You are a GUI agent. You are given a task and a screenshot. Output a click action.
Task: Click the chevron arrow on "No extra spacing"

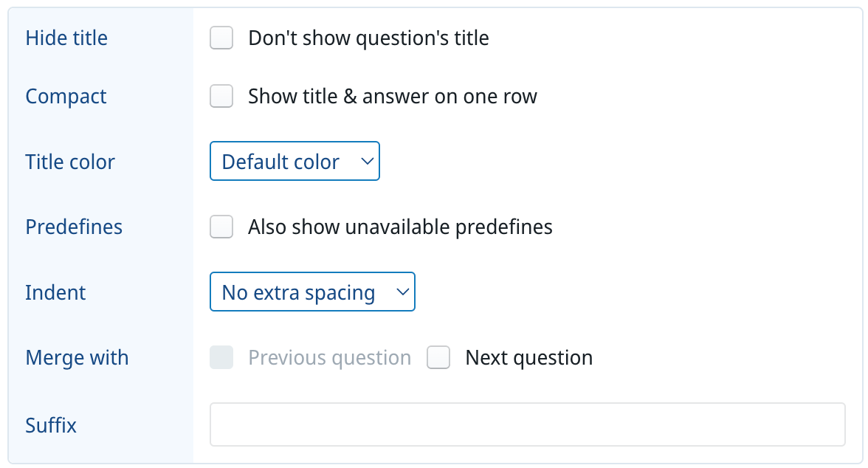(402, 292)
